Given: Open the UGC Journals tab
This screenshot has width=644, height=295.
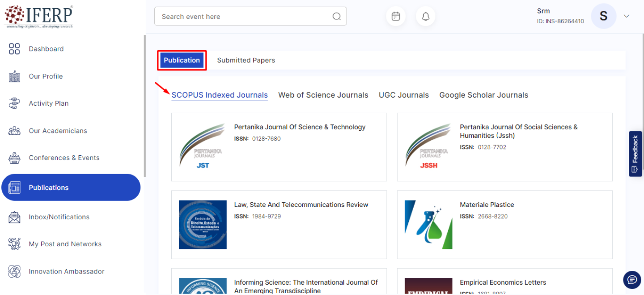Looking at the screenshot, I should (403, 95).
